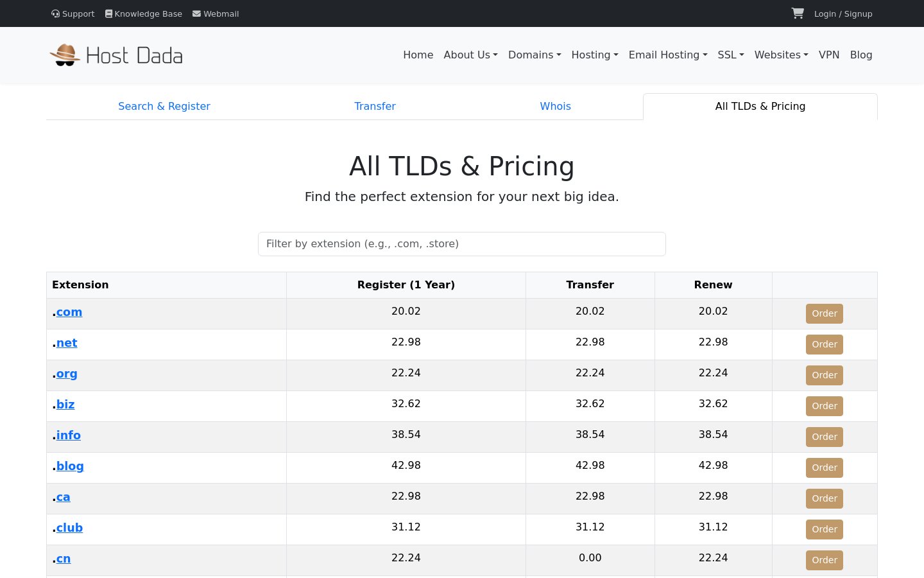Viewport: 924px width, 578px height.
Task: Expand the SSL dropdown menu
Action: tap(731, 55)
